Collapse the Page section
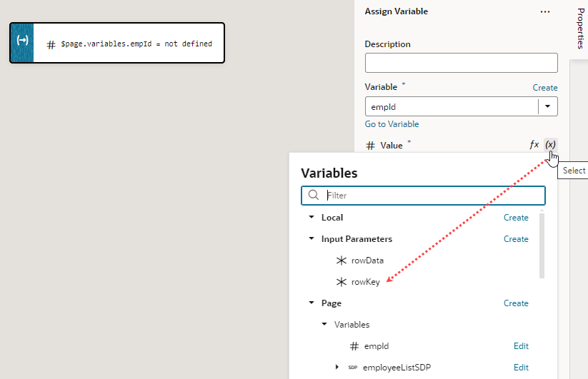Viewport: 588px width, 379px height. click(x=312, y=303)
